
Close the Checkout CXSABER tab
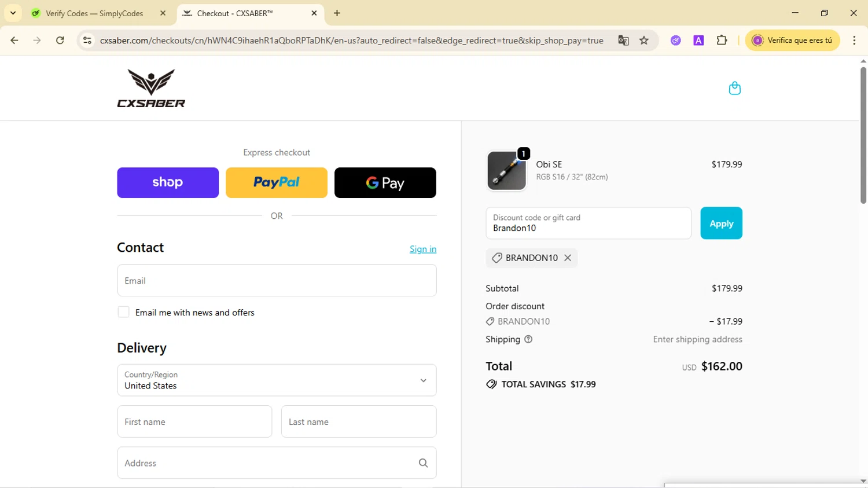click(314, 13)
